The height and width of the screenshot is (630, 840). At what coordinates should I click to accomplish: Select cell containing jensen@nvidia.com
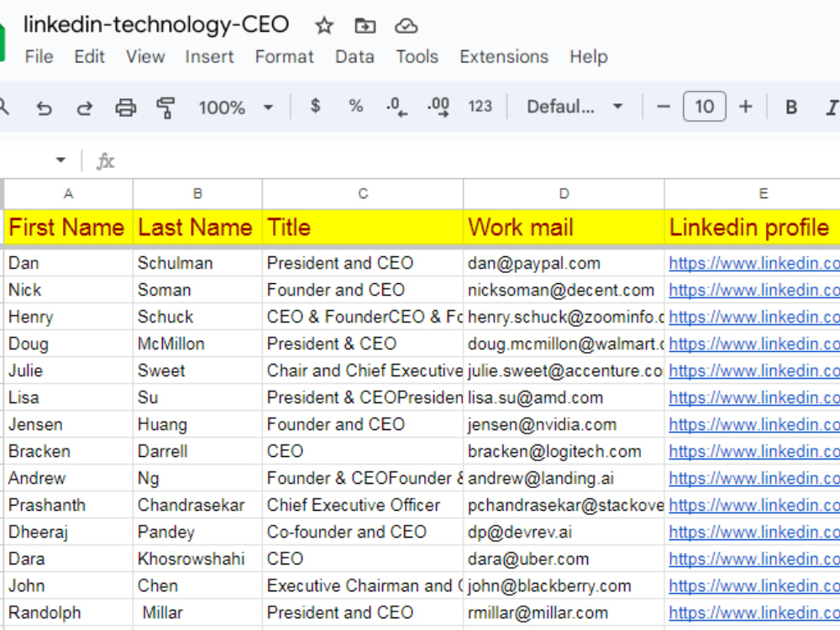tap(564, 424)
